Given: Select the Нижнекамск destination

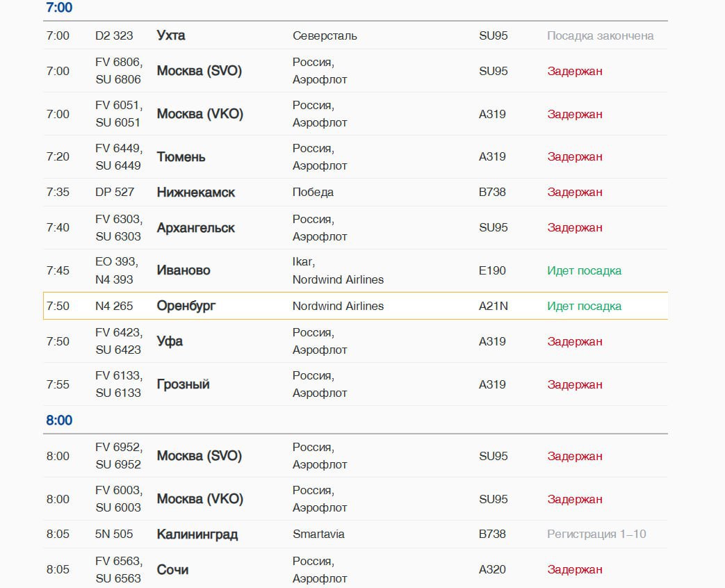Looking at the screenshot, I should 196,193.
